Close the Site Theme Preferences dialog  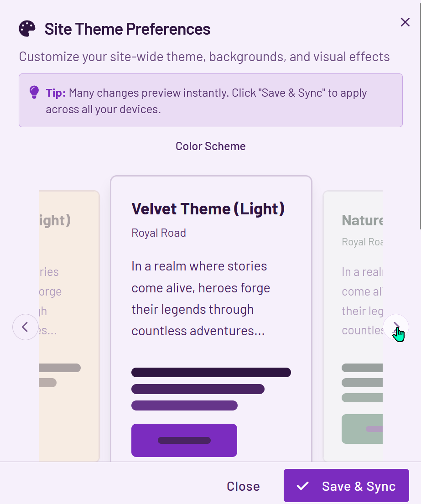point(405,22)
